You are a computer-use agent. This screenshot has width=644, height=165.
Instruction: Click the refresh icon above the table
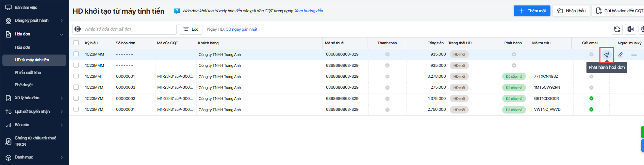click(x=617, y=29)
